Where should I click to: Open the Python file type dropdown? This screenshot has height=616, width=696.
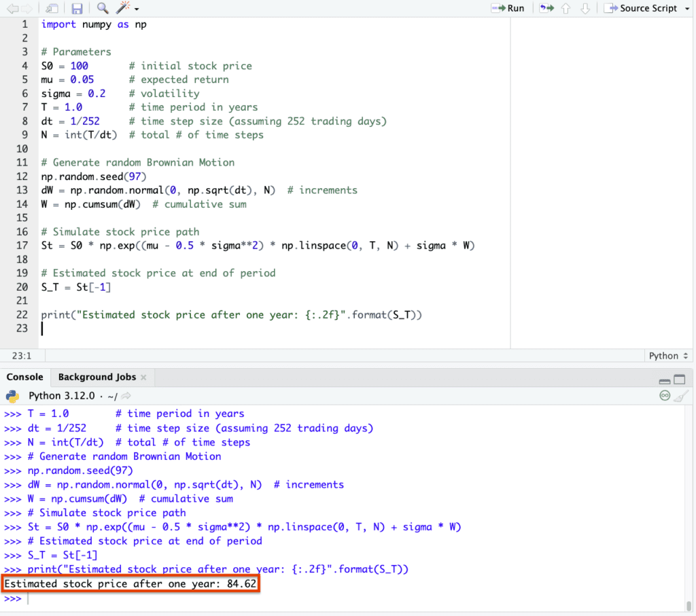(668, 356)
